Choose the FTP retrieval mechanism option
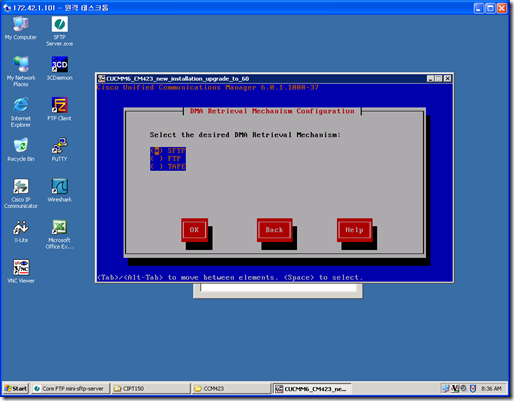 (168, 159)
